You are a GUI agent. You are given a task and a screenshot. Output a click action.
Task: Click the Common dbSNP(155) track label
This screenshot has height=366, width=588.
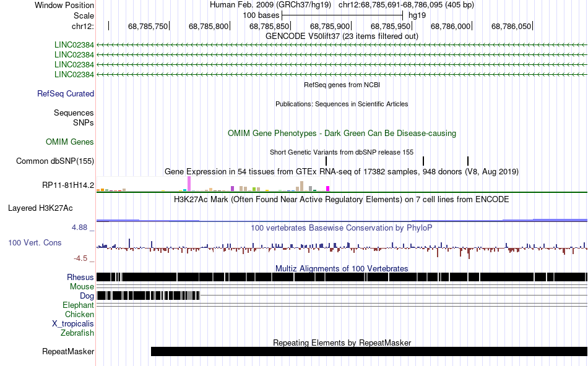[55, 161]
